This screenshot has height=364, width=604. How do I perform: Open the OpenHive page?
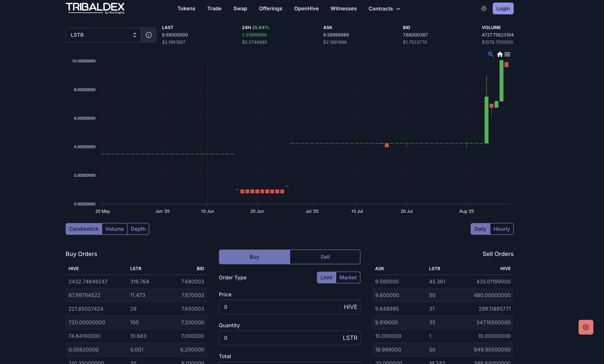click(x=306, y=9)
